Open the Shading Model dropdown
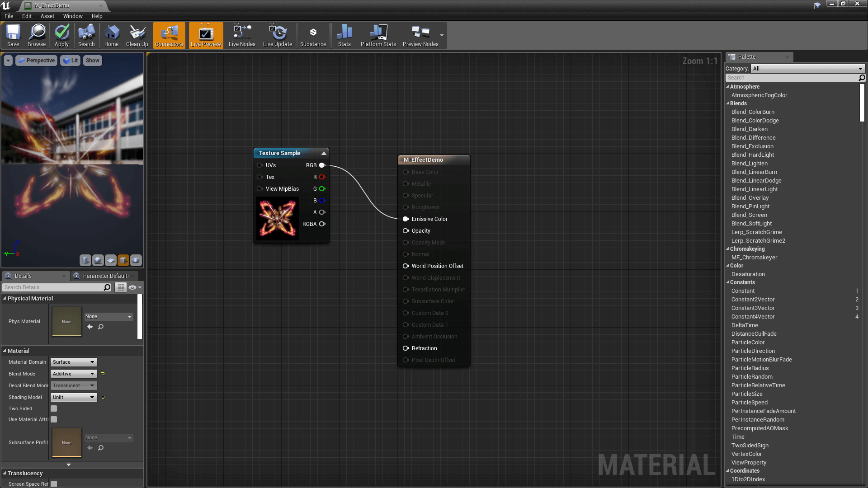Screen dimensions: 868x488 tap(73, 397)
